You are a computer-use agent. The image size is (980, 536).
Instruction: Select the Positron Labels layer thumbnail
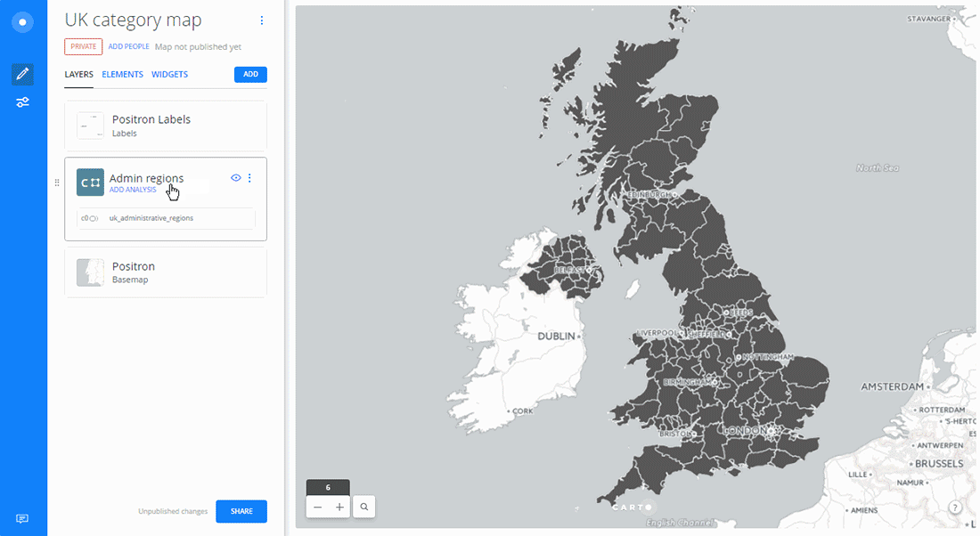tap(89, 125)
